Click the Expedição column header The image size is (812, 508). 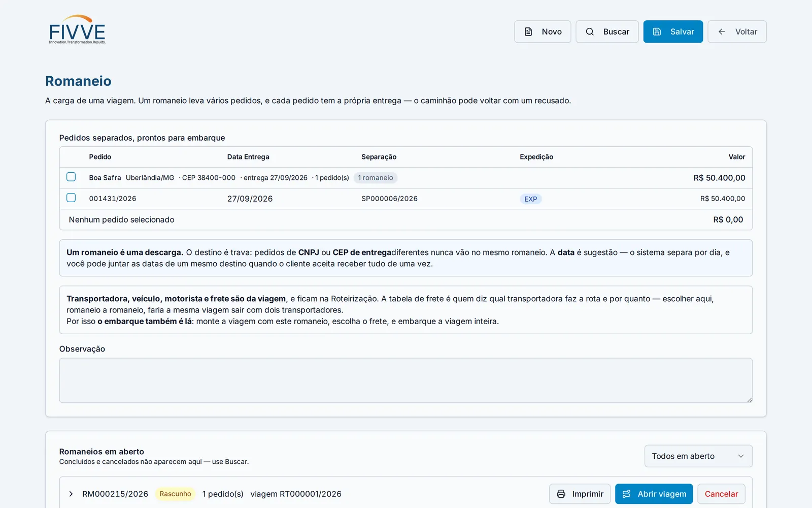(x=536, y=157)
